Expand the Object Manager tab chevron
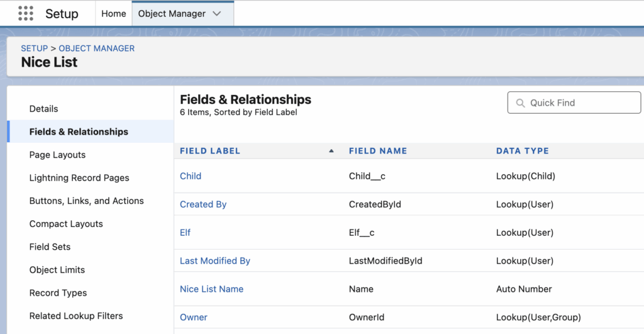This screenshot has width=644, height=334. tap(217, 14)
